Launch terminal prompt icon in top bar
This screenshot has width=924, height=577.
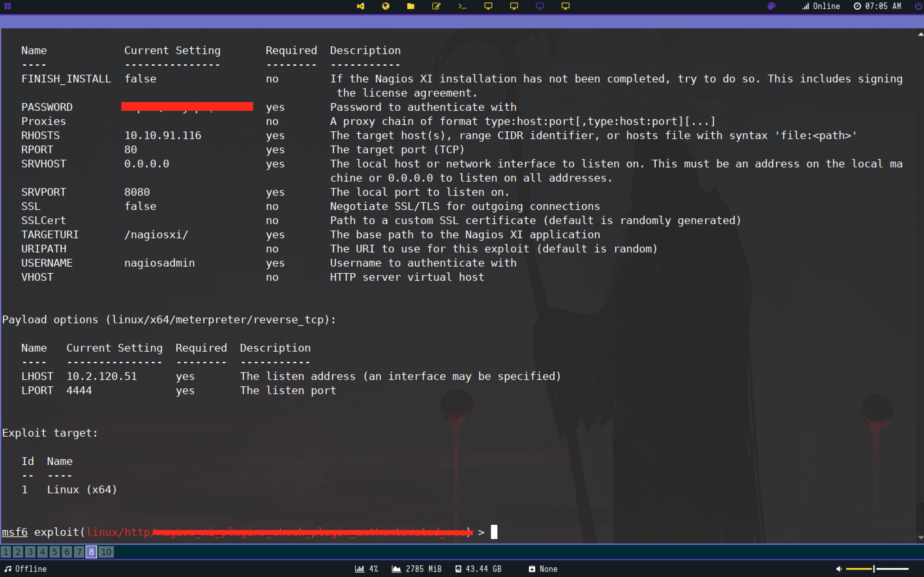point(462,6)
